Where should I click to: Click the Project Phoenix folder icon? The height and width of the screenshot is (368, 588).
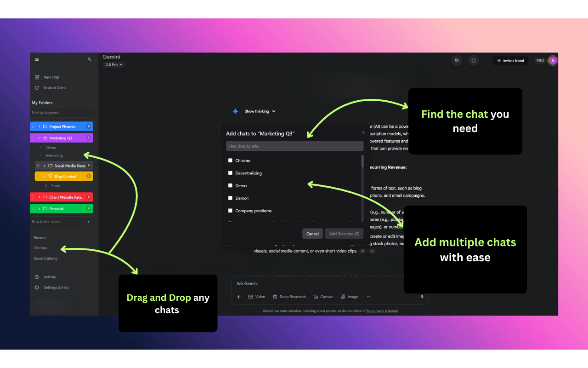click(45, 126)
